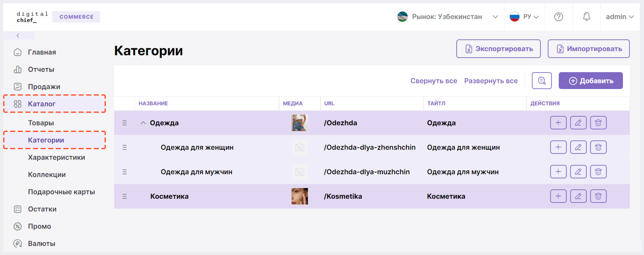Select Категории submenu item
The height and width of the screenshot is (255, 644).
pos(54,140)
